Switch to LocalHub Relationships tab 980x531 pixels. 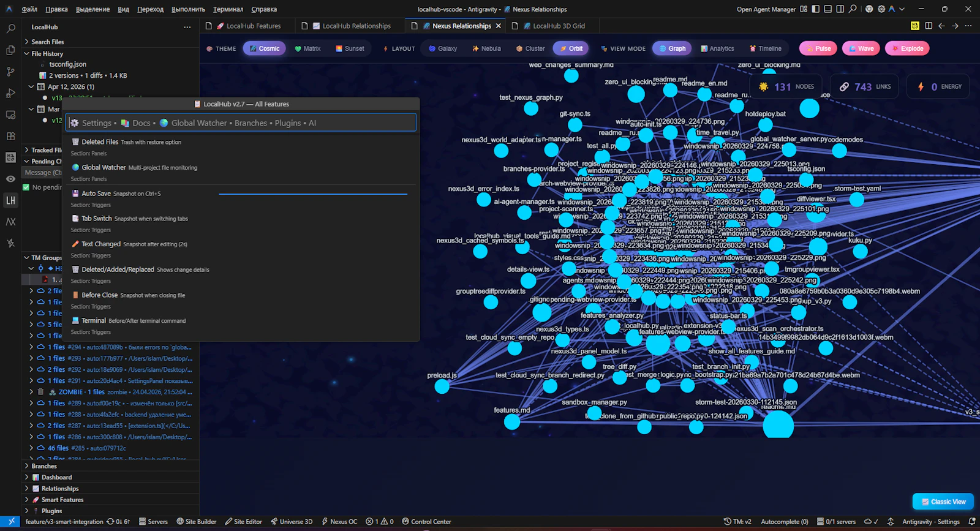(351, 26)
